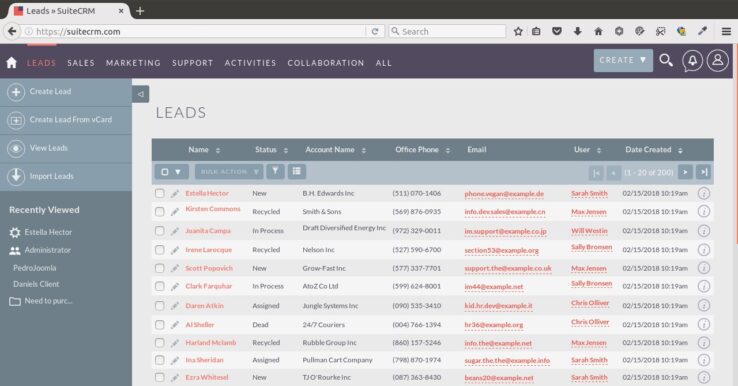The height and width of the screenshot is (386, 738).
Task: Reload the page in the address bar
Action: (x=375, y=32)
